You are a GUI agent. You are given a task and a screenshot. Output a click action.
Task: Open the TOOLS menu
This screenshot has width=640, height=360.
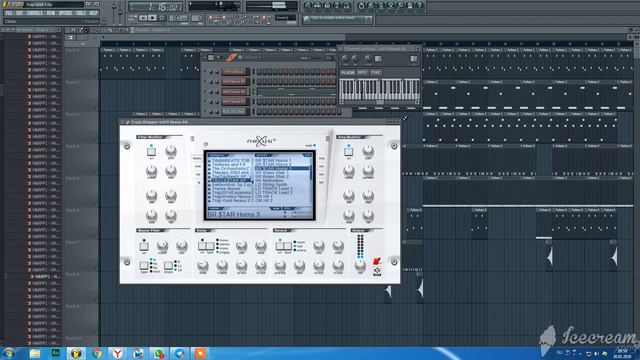[x=81, y=13]
